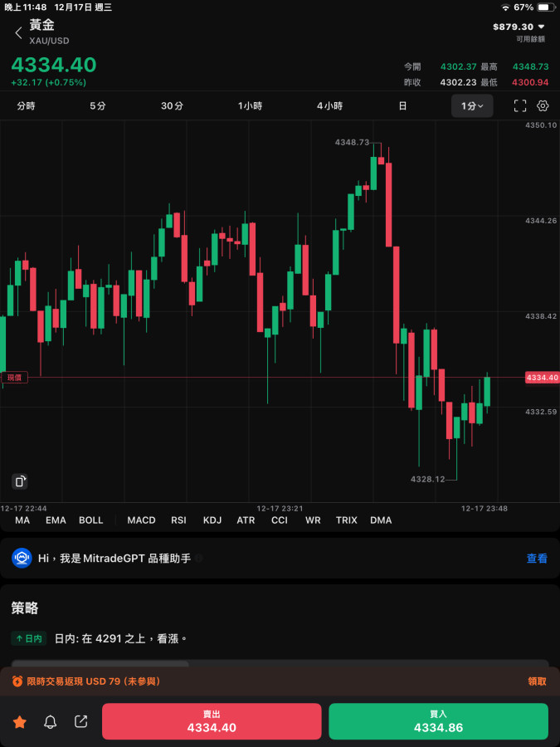Switch to 5分 timeframe
The image size is (560, 747).
pos(98,105)
